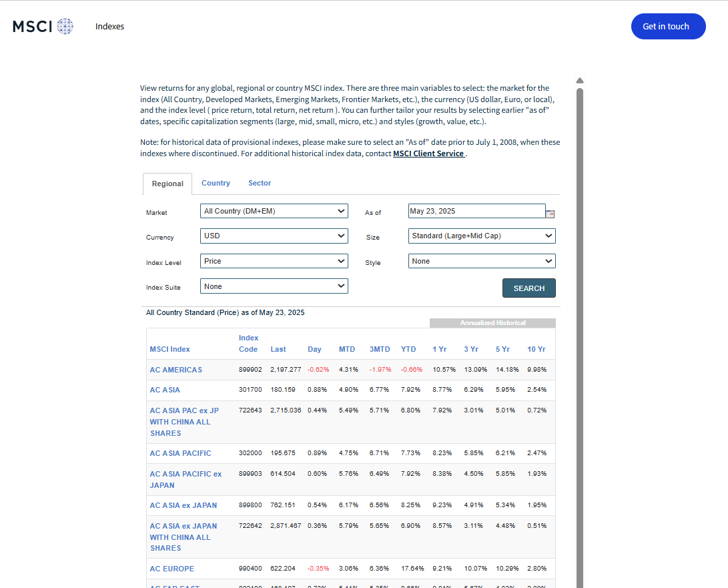Screen dimensions: 728x588
Task: Open the Currency USD dropdown
Action: (274, 236)
